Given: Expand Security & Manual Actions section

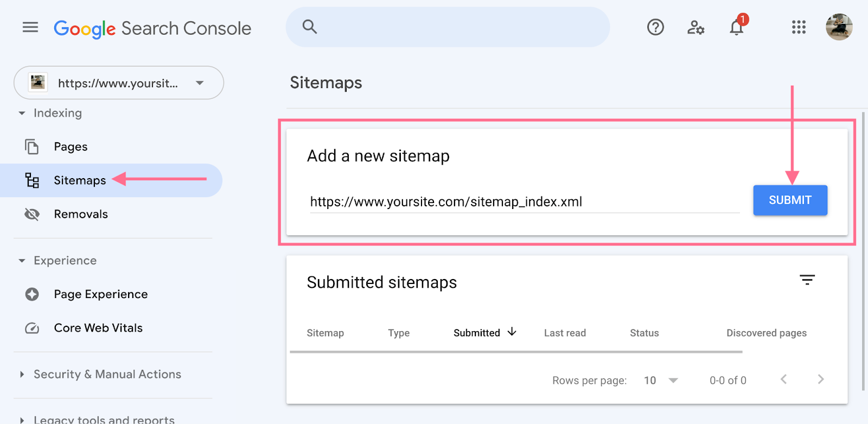Looking at the screenshot, I should [x=22, y=375].
